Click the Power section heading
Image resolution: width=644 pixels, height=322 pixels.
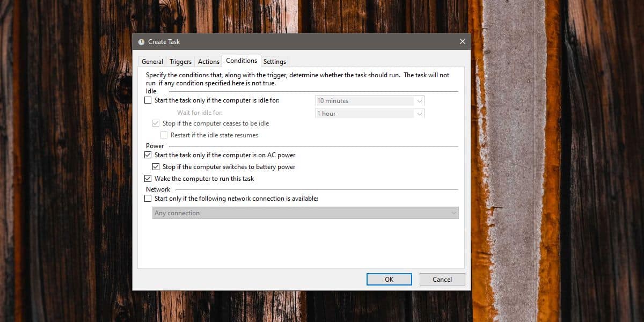[155, 145]
